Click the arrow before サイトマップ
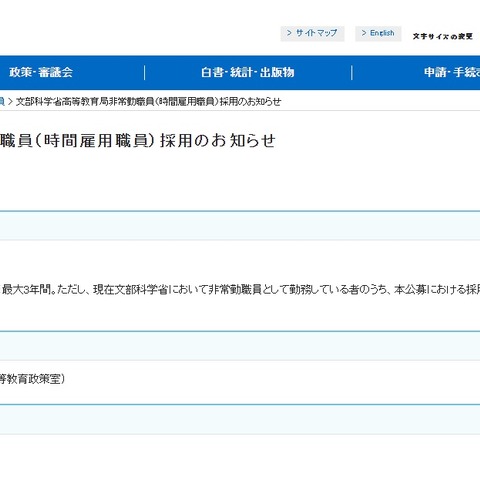The width and height of the screenshot is (480, 480). pyautogui.click(x=289, y=33)
